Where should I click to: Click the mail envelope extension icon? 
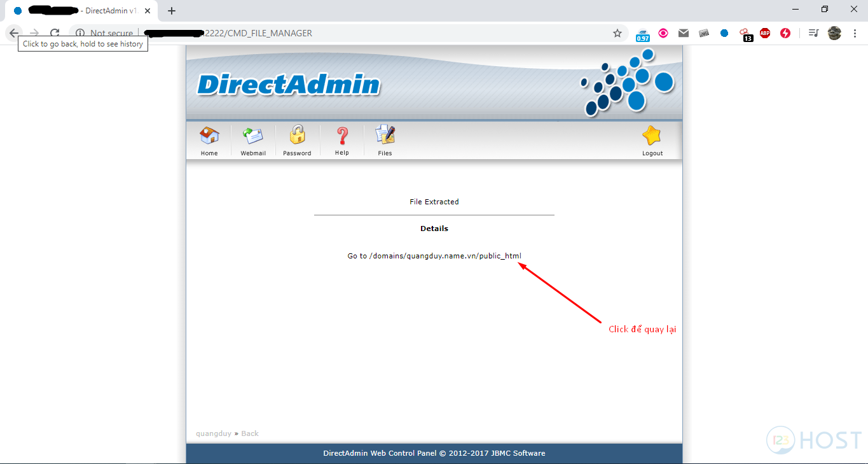[x=684, y=33]
